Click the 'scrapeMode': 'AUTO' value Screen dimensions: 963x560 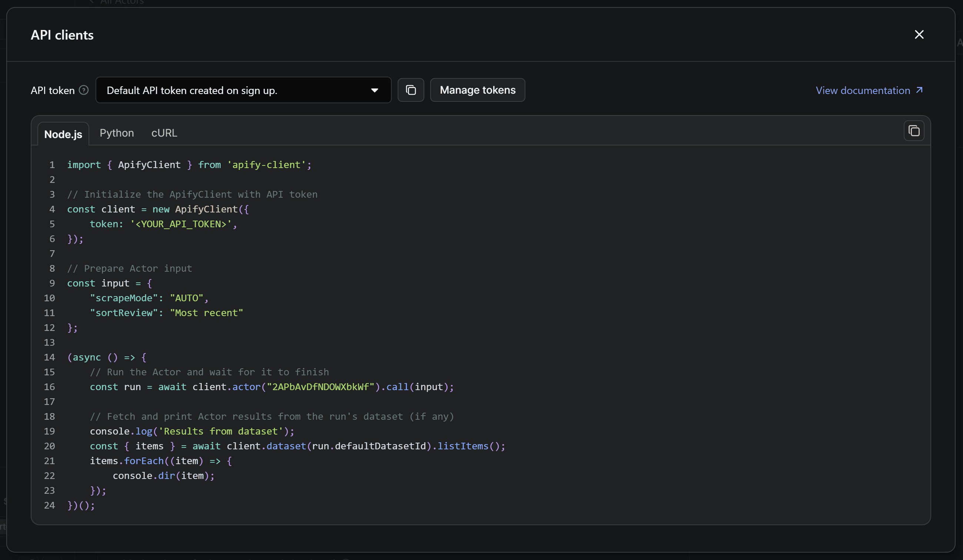(x=187, y=298)
